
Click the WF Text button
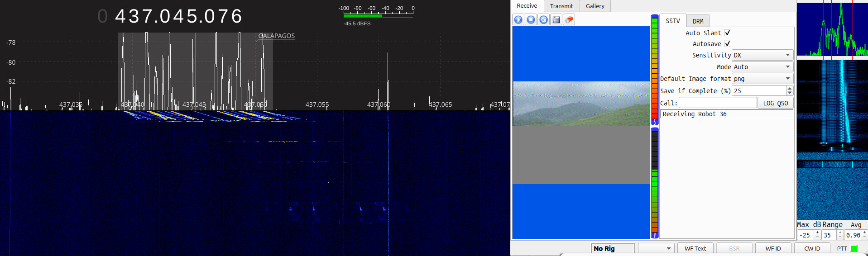click(695, 248)
